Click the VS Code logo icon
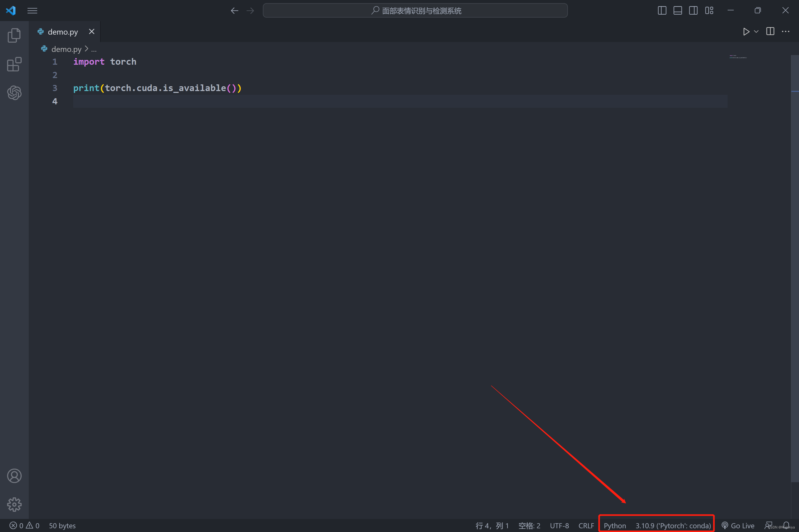 click(11, 11)
